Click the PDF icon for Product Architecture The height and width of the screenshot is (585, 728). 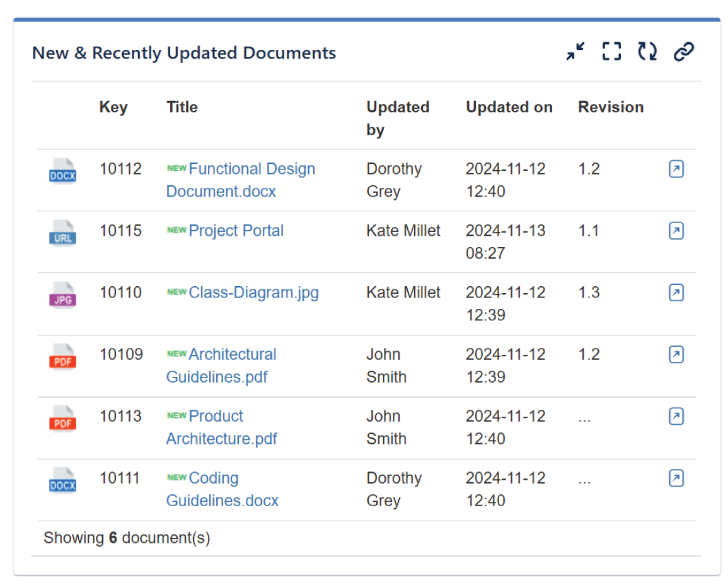pyautogui.click(x=62, y=420)
